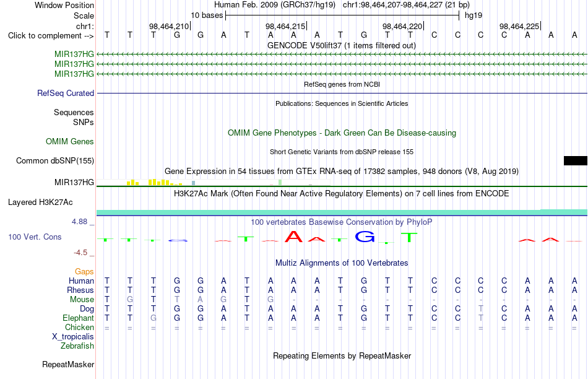Viewport: 588px width, 379px height.
Task: Click the Chicken species alignment label
Action: [x=79, y=327]
